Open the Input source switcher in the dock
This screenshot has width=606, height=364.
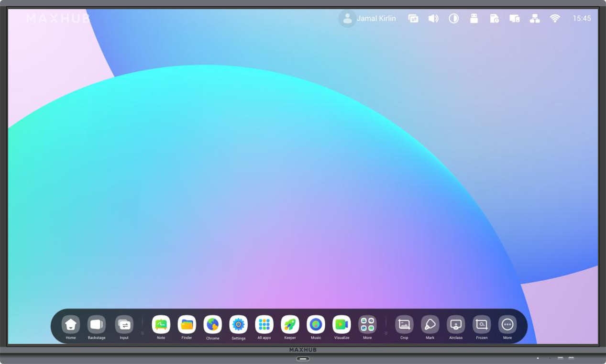124,324
